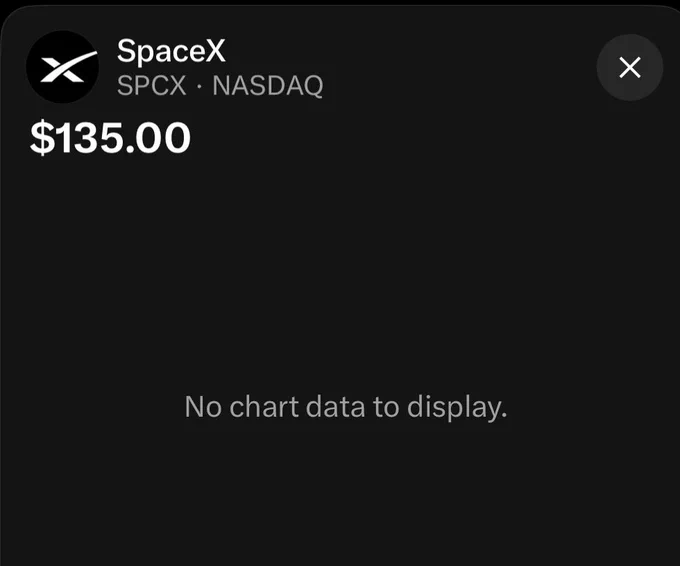Image resolution: width=680 pixels, height=566 pixels.
Task: Click the NASDAQ exchange label
Action: coord(268,86)
